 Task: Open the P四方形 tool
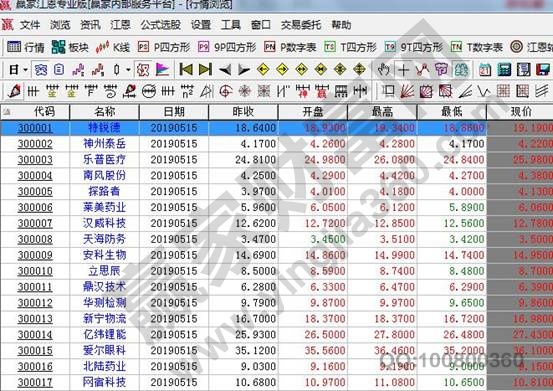(164, 47)
